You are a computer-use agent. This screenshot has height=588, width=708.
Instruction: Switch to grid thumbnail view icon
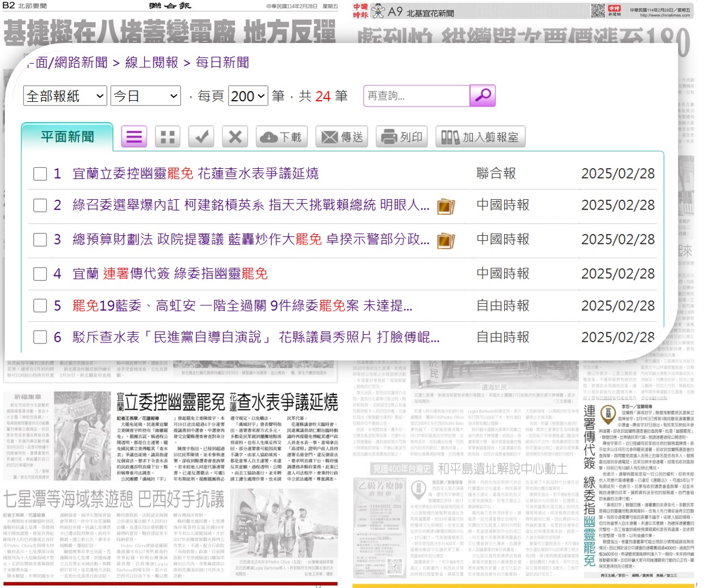pyautogui.click(x=168, y=137)
